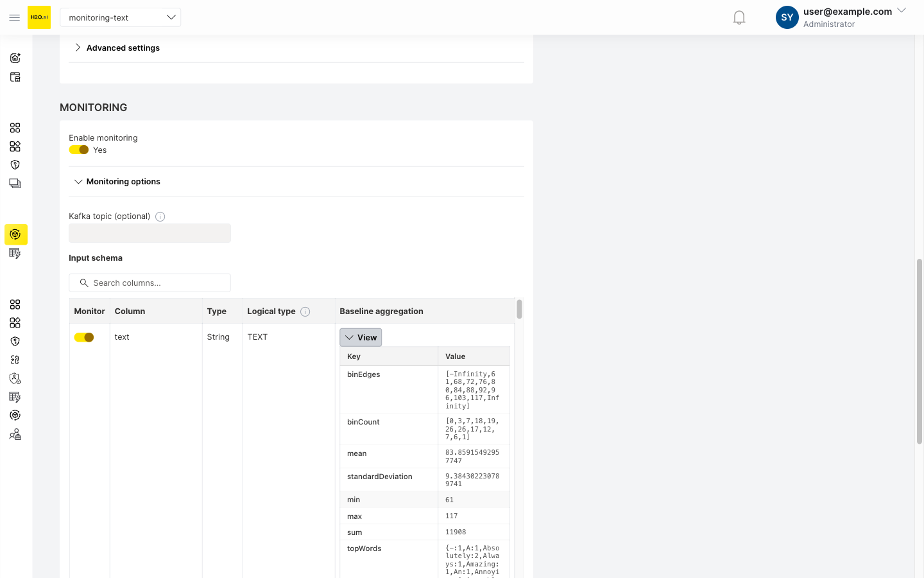The height and width of the screenshot is (578, 924).
Task: Open the user account menu
Action: click(841, 17)
